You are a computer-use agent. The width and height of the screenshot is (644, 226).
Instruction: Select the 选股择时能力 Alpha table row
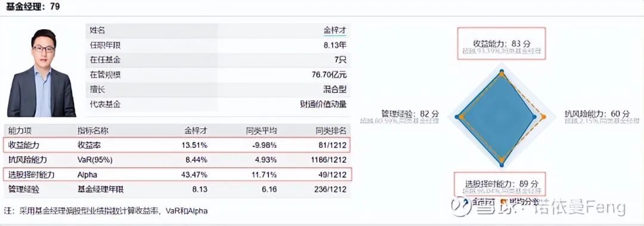[177, 175]
